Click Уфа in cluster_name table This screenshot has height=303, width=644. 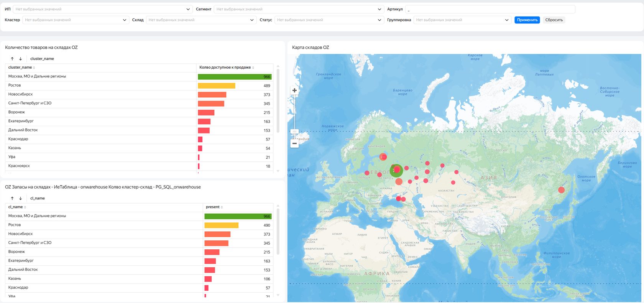[12, 157]
